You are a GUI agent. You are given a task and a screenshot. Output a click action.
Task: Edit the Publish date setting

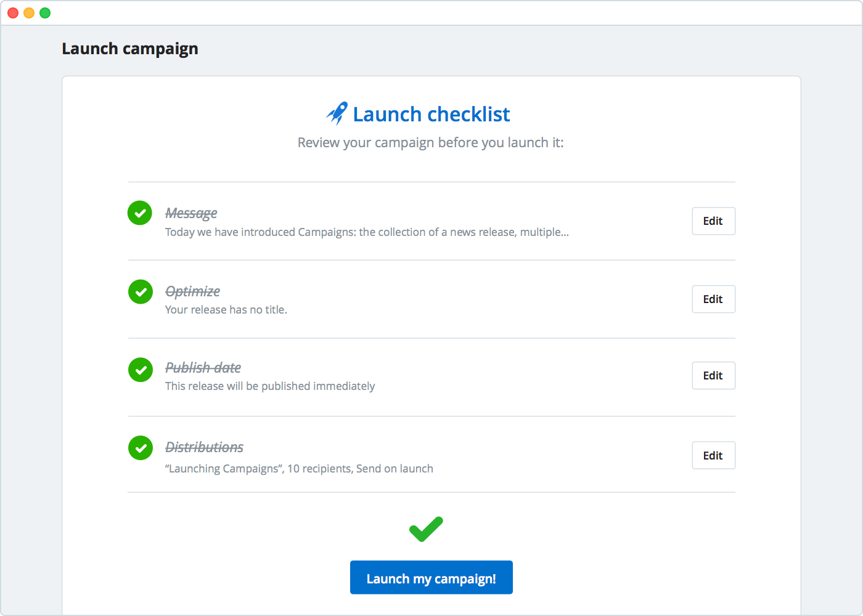713,376
